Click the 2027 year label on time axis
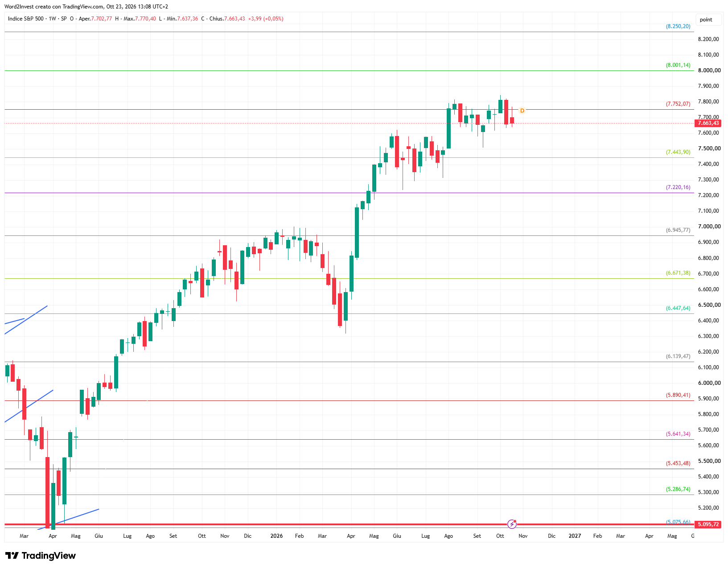The width and height of the screenshot is (728, 569). click(x=575, y=536)
